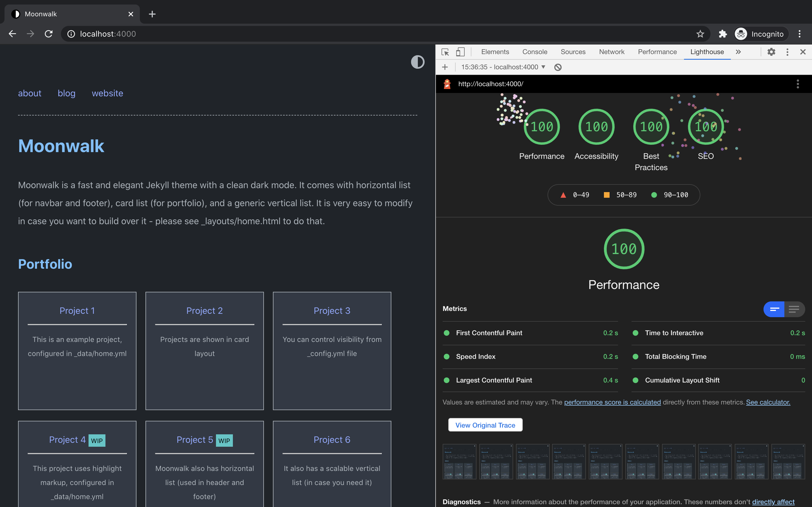Click the first filmstrip screenshot thumbnail
This screenshot has width=812, height=507.
tap(459, 461)
